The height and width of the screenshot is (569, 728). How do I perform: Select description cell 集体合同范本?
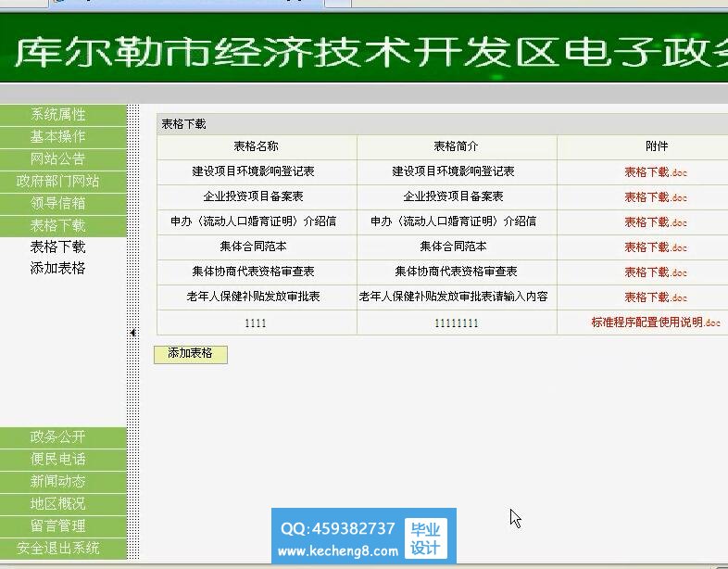click(x=457, y=247)
